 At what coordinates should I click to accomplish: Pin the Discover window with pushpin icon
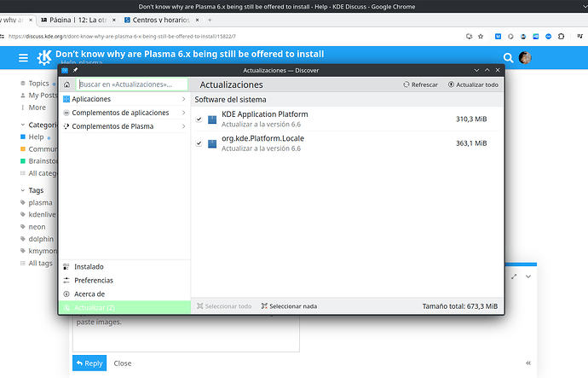coord(75,70)
